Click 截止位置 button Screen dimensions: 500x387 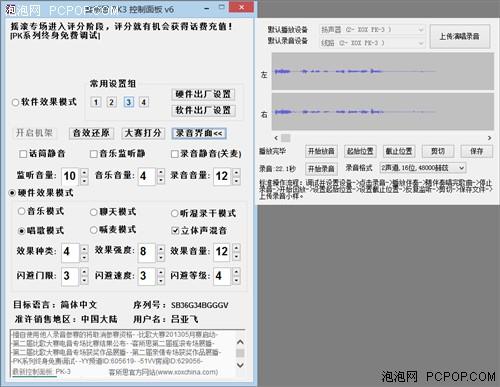tap(399, 151)
